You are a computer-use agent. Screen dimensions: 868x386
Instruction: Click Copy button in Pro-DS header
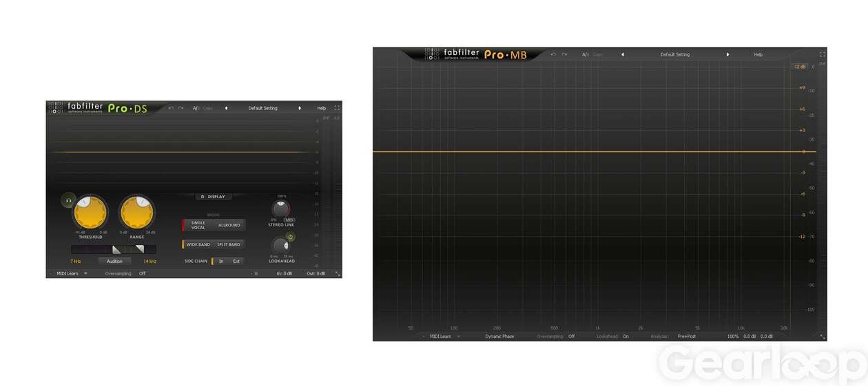point(208,108)
